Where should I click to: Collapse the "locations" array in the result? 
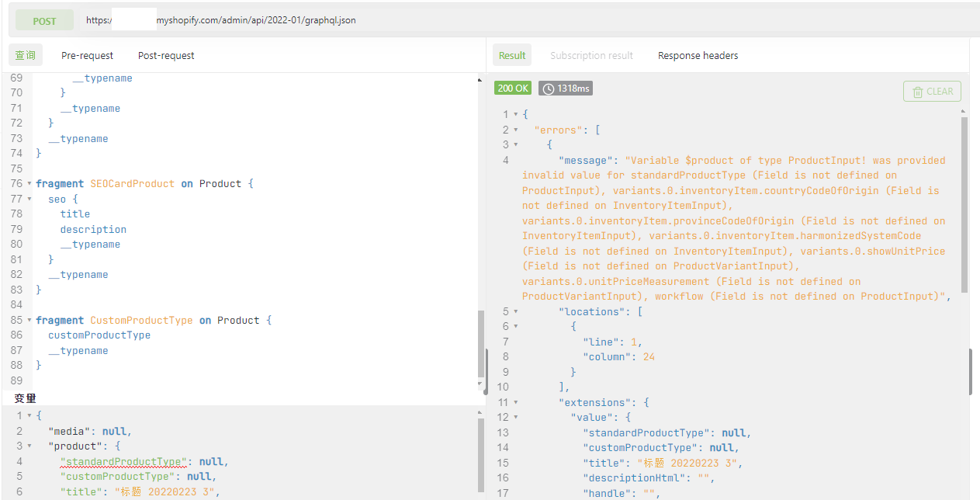tap(516, 312)
